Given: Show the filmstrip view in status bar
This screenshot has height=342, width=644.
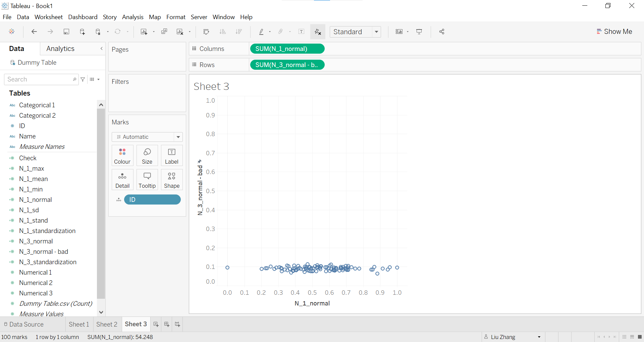Looking at the screenshot, I should 632,337.
